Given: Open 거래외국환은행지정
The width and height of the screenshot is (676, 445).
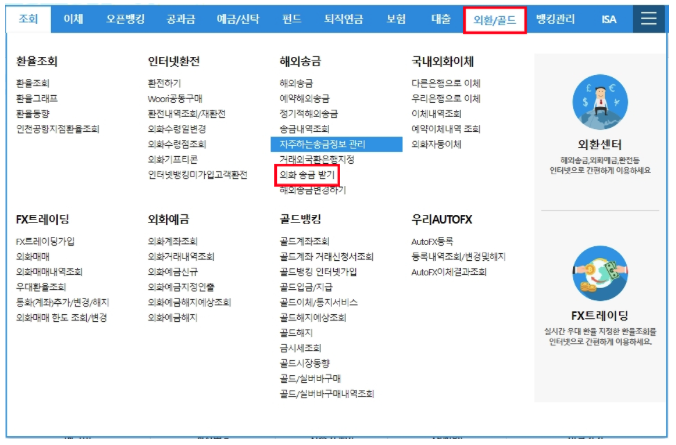Looking at the screenshot, I should click(x=317, y=160).
